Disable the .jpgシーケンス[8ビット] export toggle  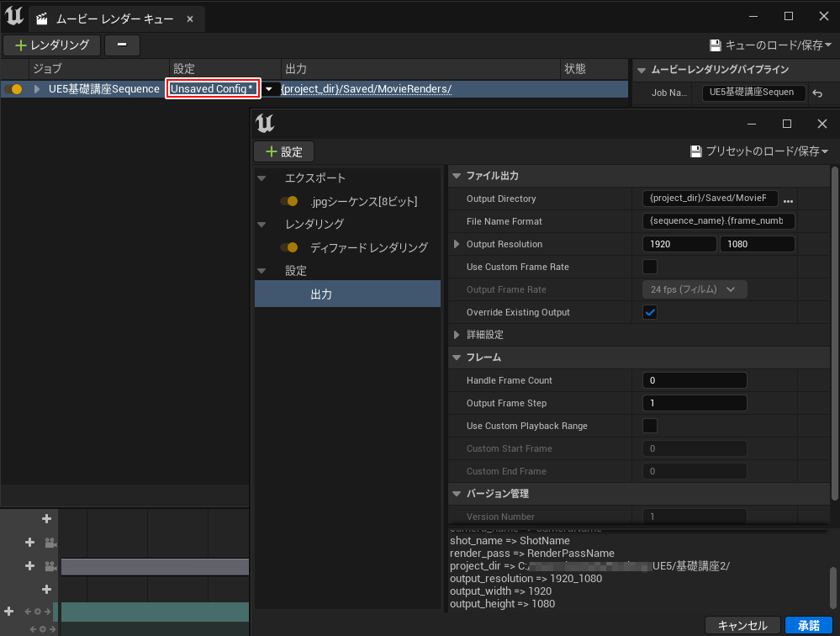[x=289, y=202]
